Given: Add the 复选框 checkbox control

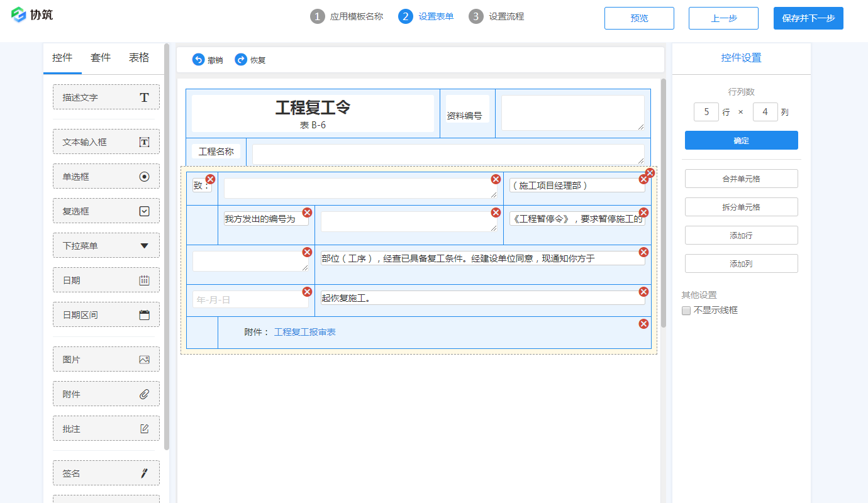Looking at the screenshot, I should point(106,211).
